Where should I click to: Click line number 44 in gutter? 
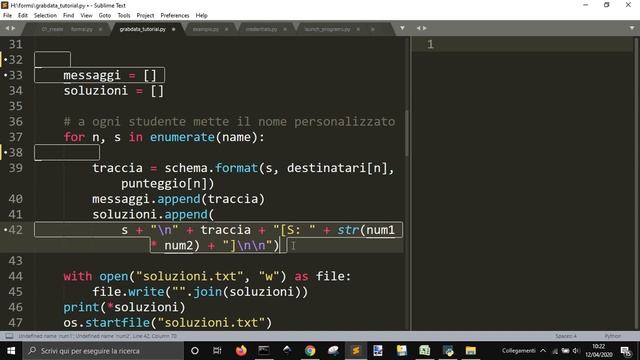(x=16, y=276)
